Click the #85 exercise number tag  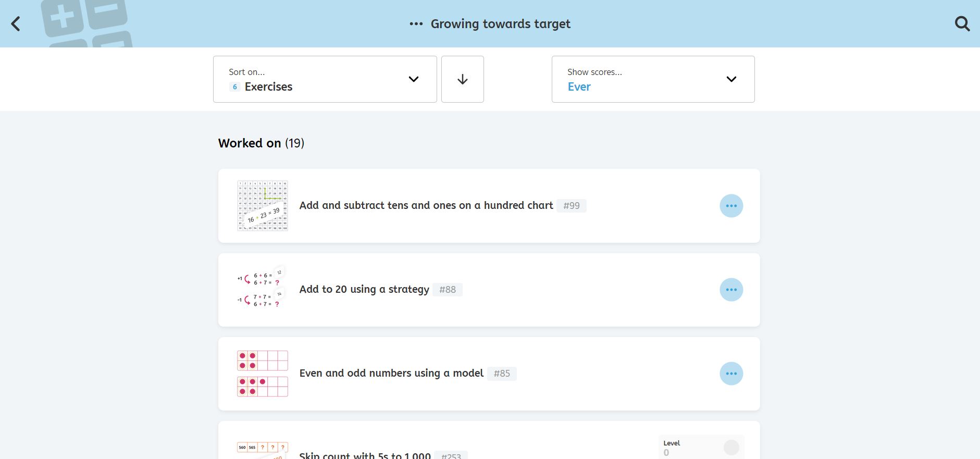502,374
